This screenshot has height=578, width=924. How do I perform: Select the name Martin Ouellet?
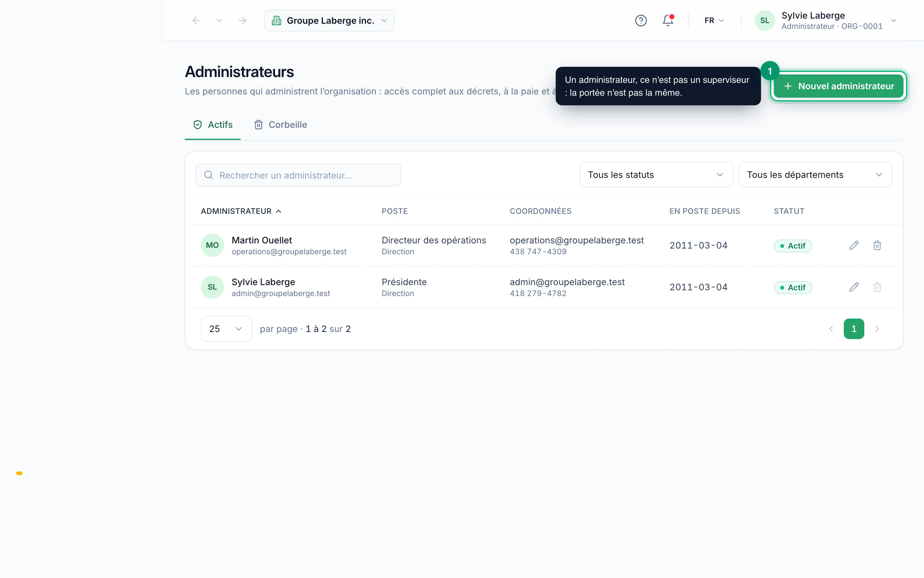[x=261, y=241]
